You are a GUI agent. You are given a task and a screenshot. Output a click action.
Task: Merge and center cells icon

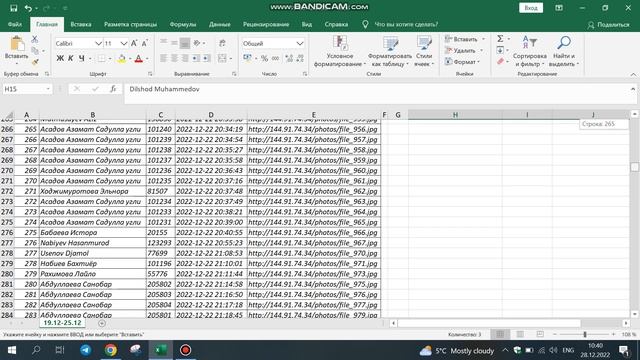[222, 58]
